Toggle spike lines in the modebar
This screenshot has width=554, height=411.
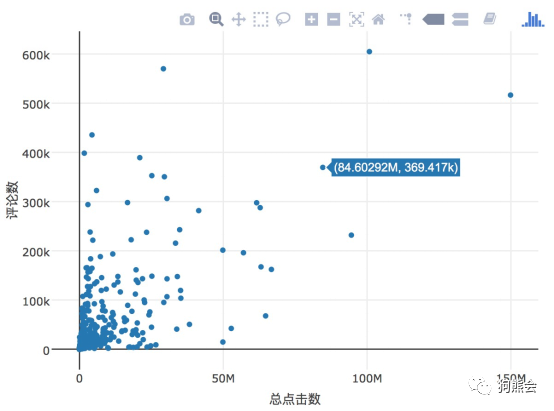[x=406, y=19]
